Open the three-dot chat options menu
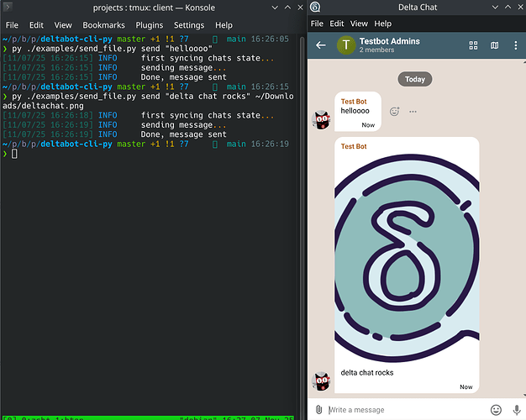Screen dimensions: 526x420 tap(515, 45)
